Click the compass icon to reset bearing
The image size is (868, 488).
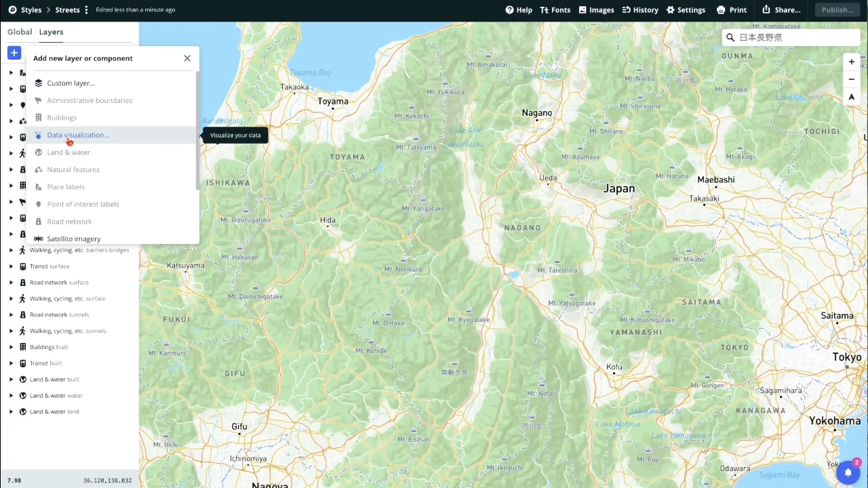(851, 97)
